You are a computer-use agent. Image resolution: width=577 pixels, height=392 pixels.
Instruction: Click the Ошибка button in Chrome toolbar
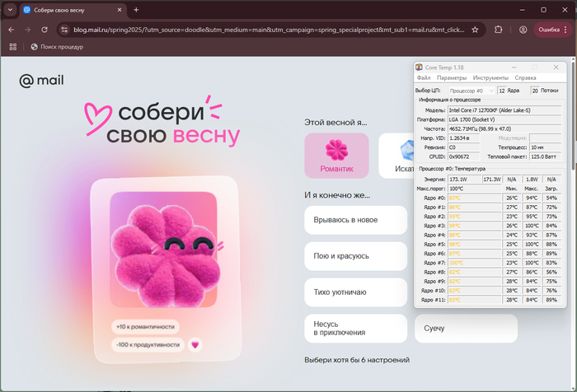tap(548, 29)
